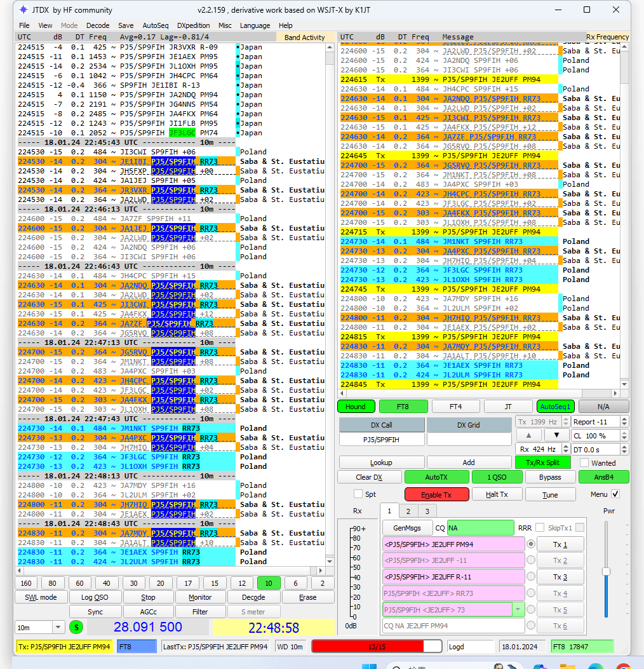Tick the Spt checkbox
This screenshot has width=644, height=669.
358,494
